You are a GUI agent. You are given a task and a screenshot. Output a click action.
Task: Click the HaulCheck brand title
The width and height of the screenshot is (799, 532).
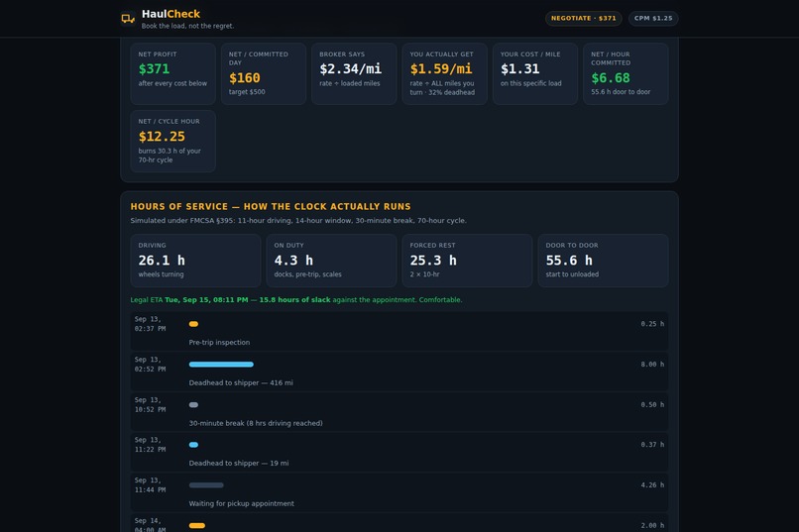[x=171, y=14]
